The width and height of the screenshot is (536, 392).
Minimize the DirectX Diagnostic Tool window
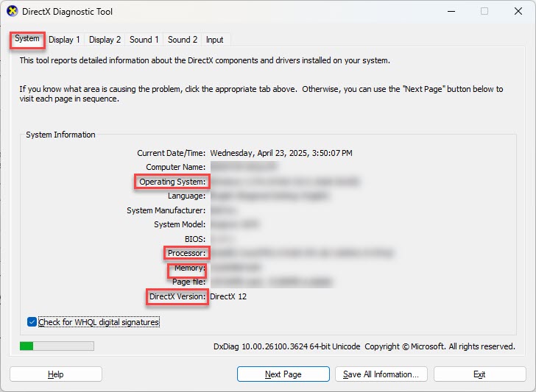pos(450,12)
